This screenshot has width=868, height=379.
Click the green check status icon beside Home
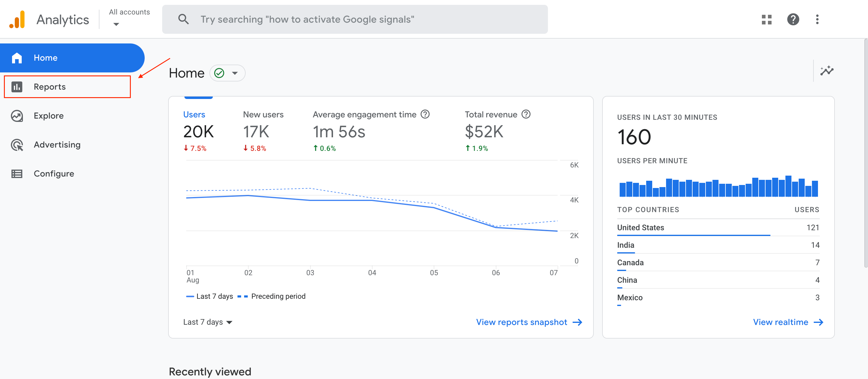click(219, 73)
